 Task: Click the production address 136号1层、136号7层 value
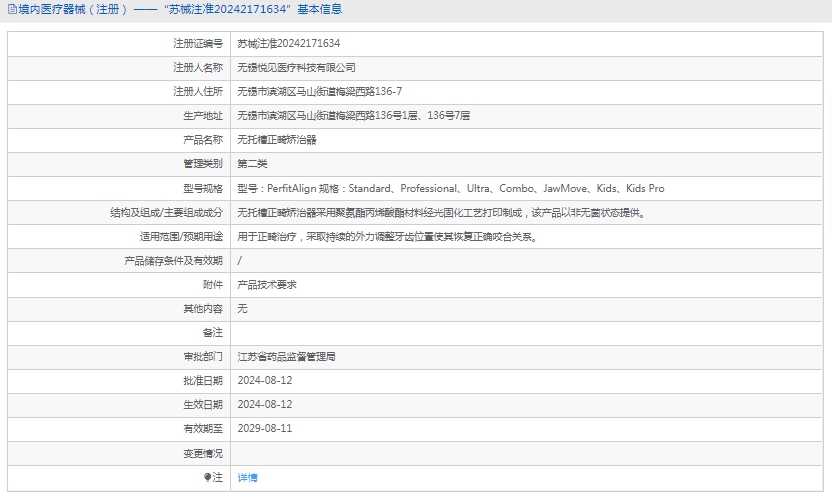353,116
